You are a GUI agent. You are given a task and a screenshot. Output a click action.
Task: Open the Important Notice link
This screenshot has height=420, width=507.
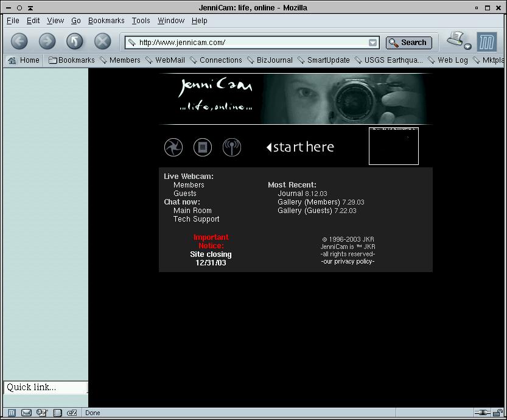[211, 242]
